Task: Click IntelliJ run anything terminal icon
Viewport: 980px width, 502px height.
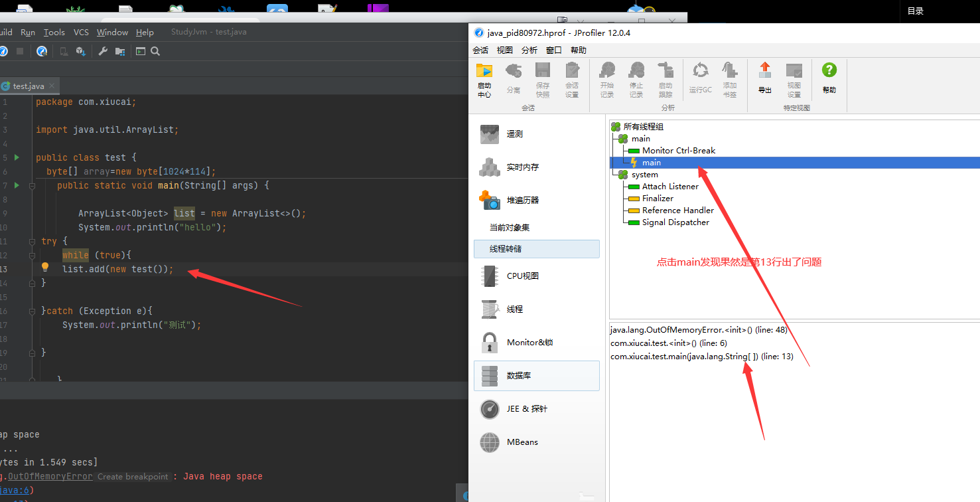Action: coord(141,51)
